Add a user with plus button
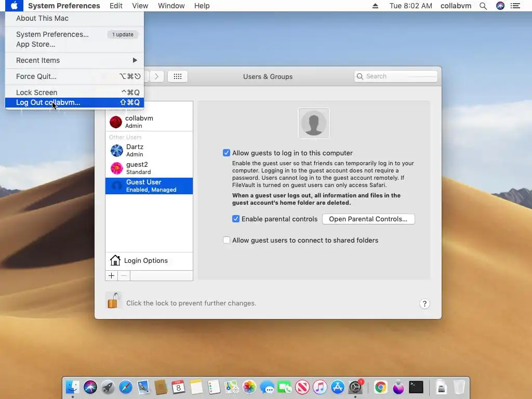The width and height of the screenshot is (532, 399). tap(111, 275)
